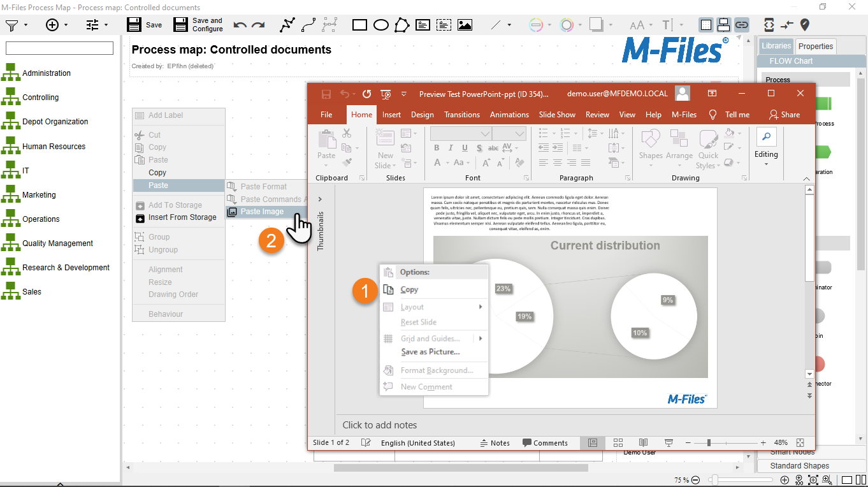This screenshot has height=487, width=868.
Task: Switch to the Properties tab
Action: click(x=815, y=46)
